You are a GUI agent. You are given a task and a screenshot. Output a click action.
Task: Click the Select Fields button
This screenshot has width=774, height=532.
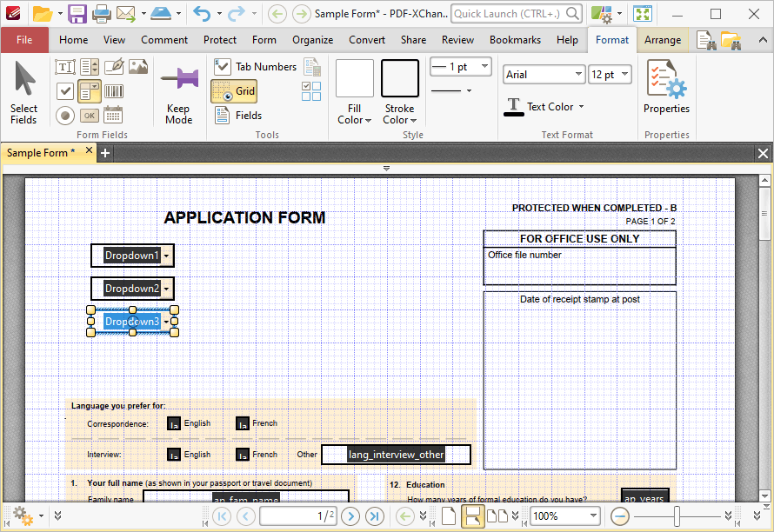[x=23, y=91]
